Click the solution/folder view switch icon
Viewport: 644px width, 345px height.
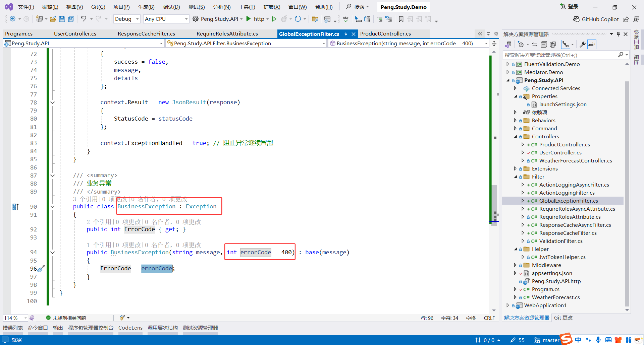[508, 45]
